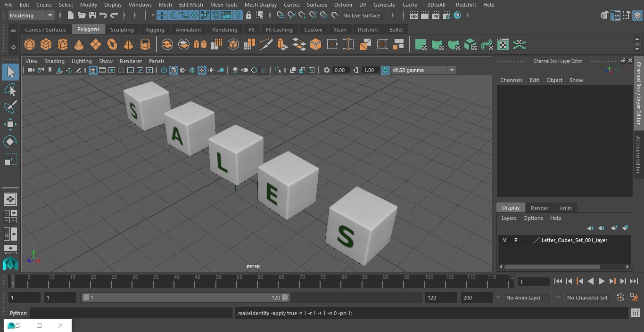Viewport: 644px width, 332px height.
Task: Choose the arrow Select tool
Action: [10, 72]
